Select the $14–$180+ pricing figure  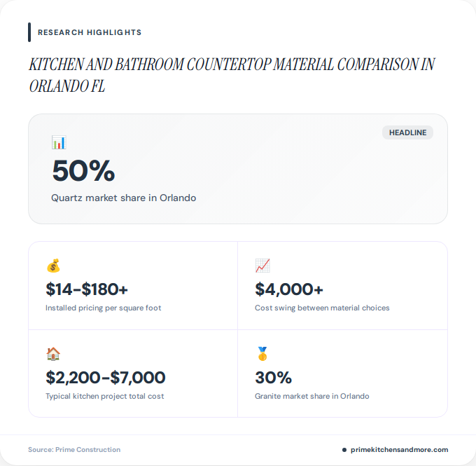[87, 289]
